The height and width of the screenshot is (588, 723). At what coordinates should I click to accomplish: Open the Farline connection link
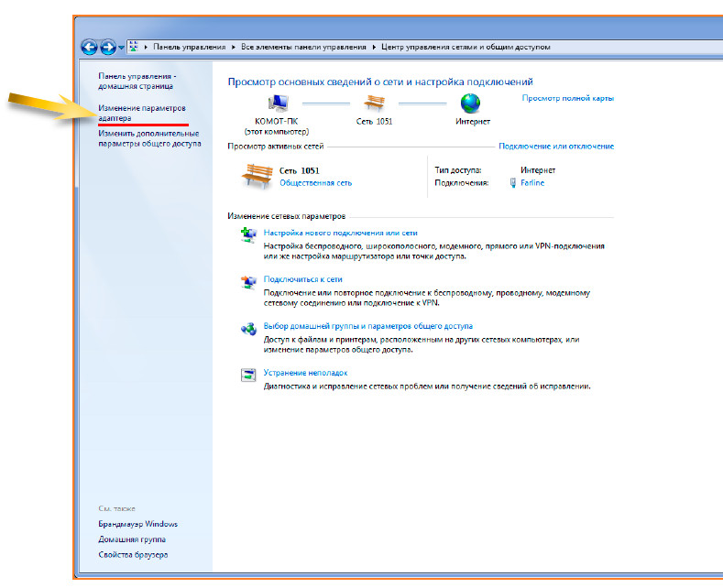532,183
